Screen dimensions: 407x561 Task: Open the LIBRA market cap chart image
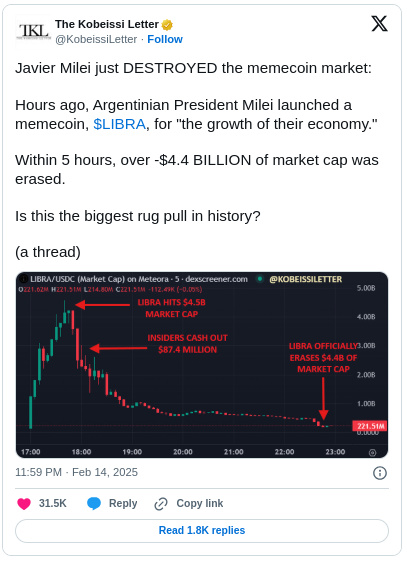[203, 367]
